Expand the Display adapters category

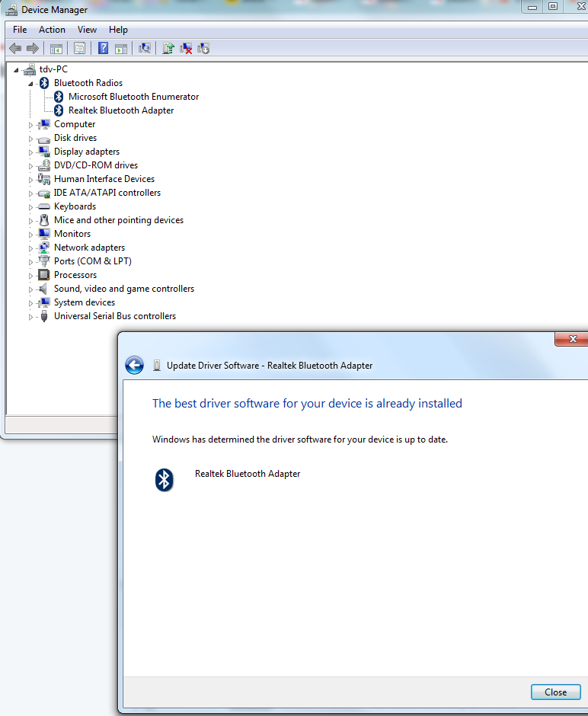(30, 152)
